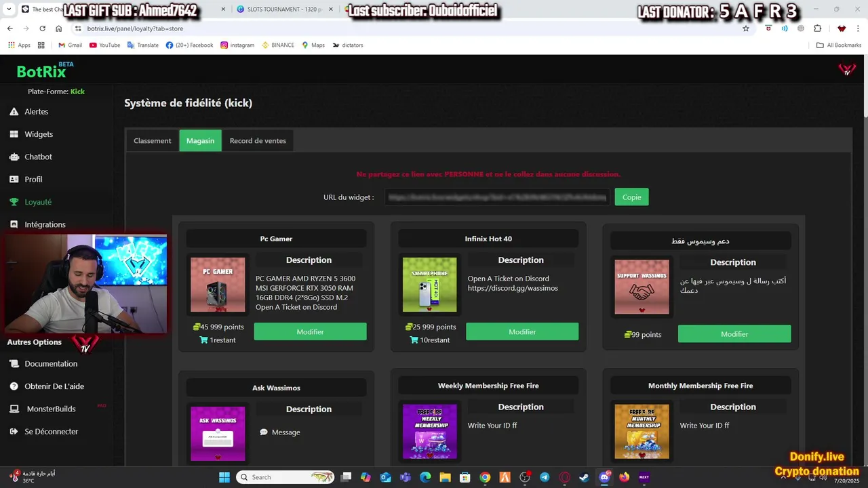The width and height of the screenshot is (868, 488).
Task: Select the Loyauté trophy sidebar item
Action: (38, 202)
